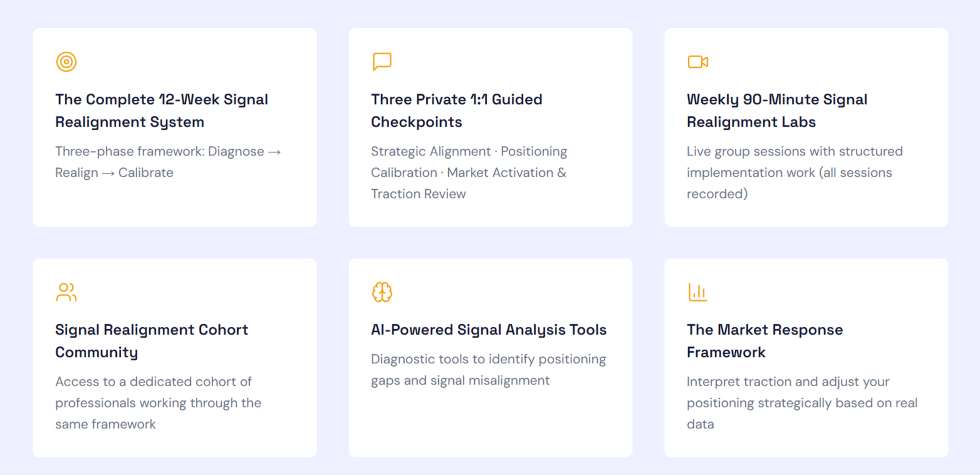Viewport: 980px width, 475px height.
Task: Click the diagnostic tools description text
Action: [x=488, y=370]
